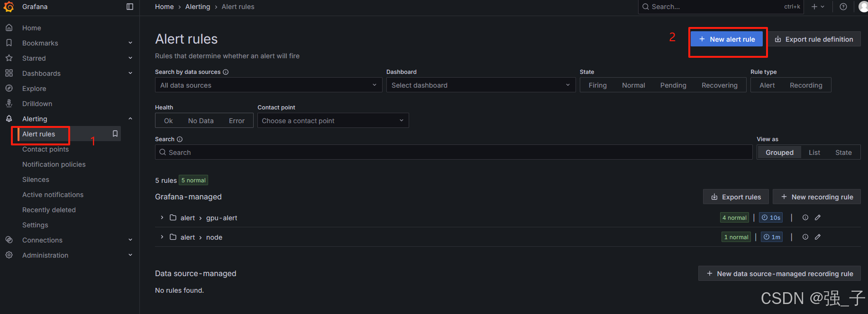
Task: Open Silences in sidebar
Action: pyautogui.click(x=36, y=179)
